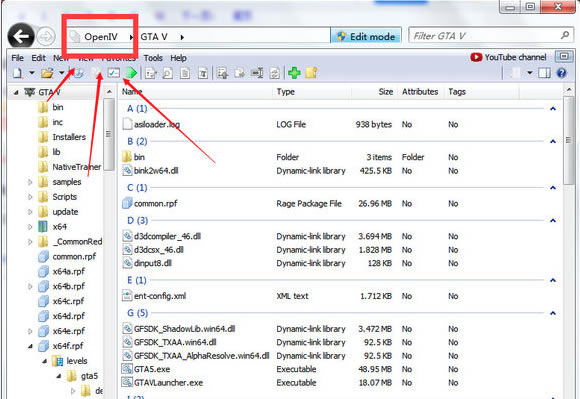Click the rename text-cursor toolbar icon

point(257,73)
